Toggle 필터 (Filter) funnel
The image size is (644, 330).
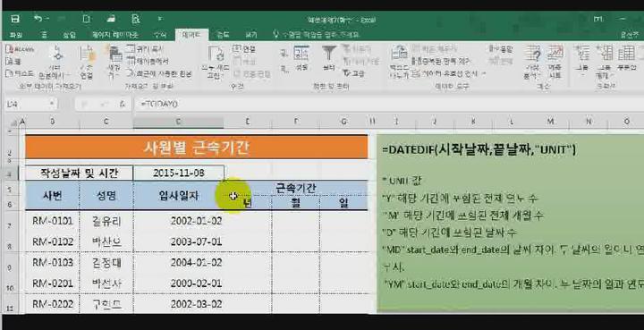click(328, 58)
